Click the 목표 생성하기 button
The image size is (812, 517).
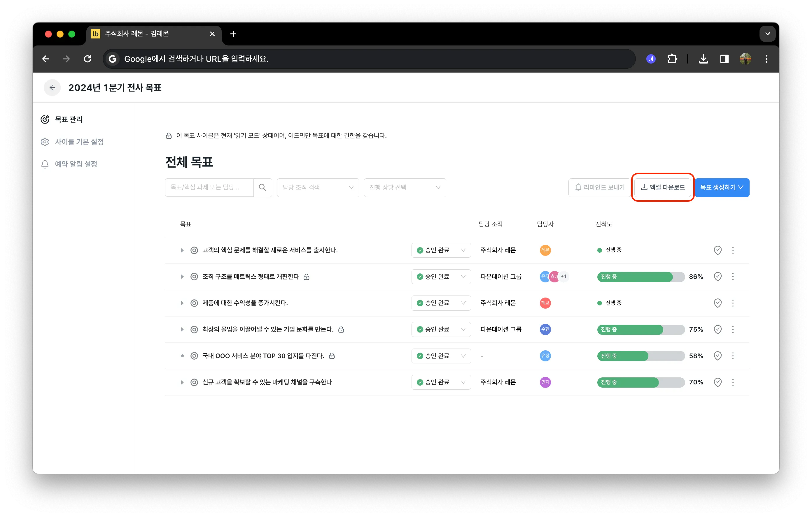pos(722,187)
